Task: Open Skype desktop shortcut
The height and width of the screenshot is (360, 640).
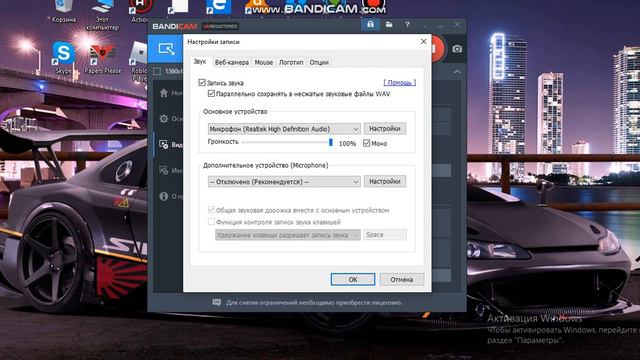Action: 64,58
